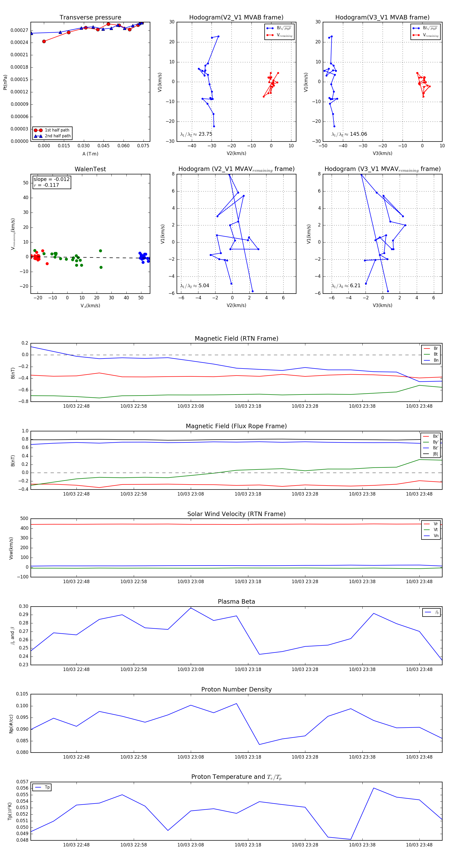The width and height of the screenshot is (473, 868).
Task: Click the 'WalenTest' plot title
Action: (90, 169)
